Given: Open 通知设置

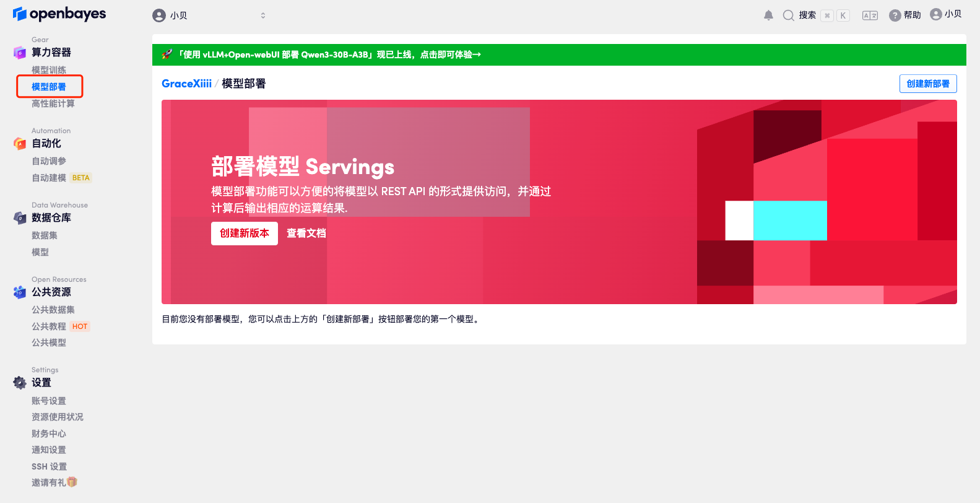Looking at the screenshot, I should [49, 450].
